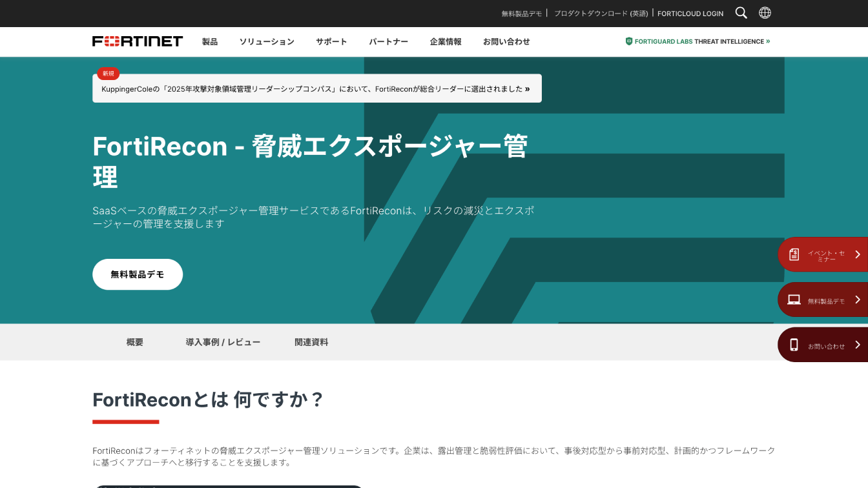868x488 pixels.
Task: Open the サポート menu
Action: click(331, 41)
